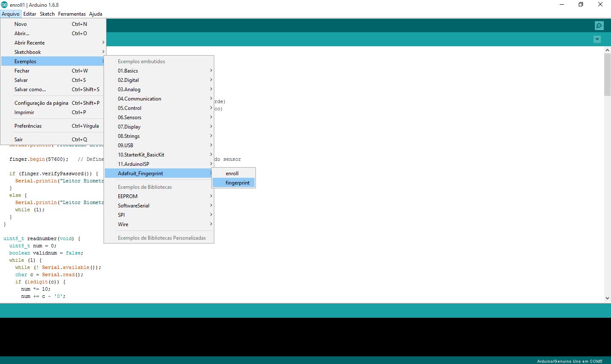Expand the SPI library examples
Viewport: 611px width, 364px height.
click(x=159, y=215)
